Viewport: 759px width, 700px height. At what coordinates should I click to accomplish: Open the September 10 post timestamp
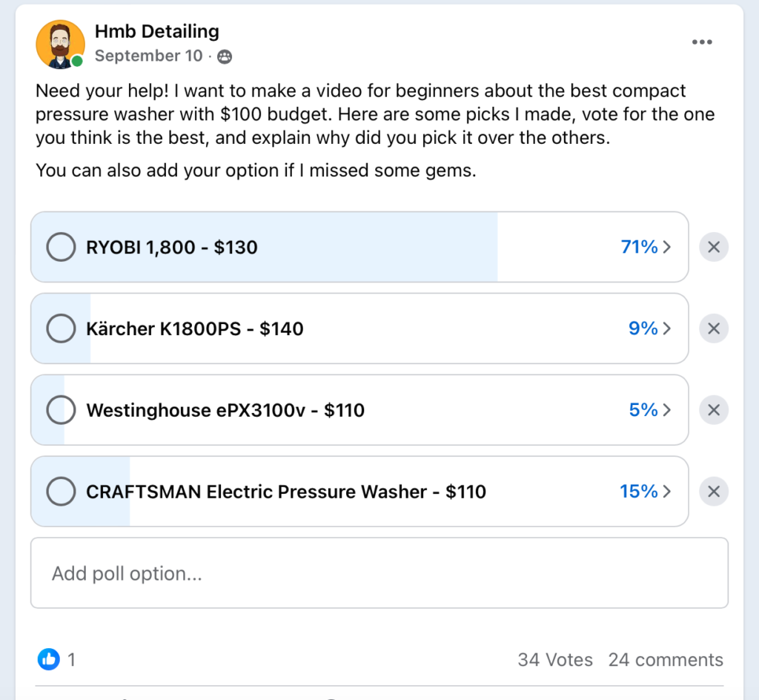coord(148,56)
